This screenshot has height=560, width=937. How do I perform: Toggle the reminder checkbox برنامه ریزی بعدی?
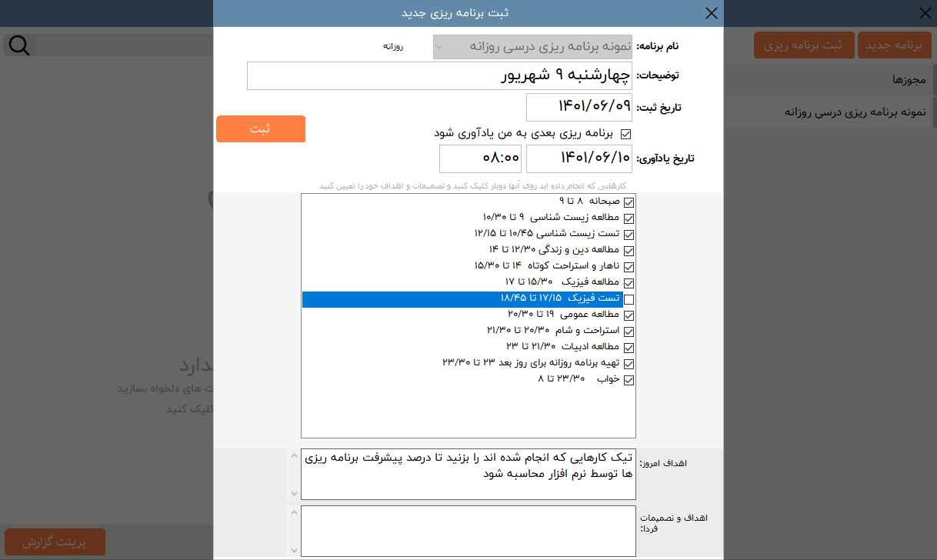pyautogui.click(x=625, y=134)
